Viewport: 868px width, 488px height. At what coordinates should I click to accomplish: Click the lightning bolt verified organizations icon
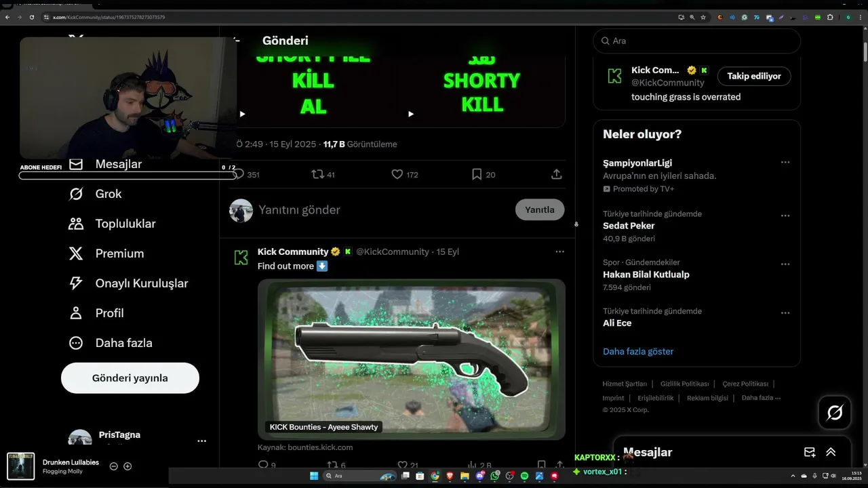(x=76, y=283)
